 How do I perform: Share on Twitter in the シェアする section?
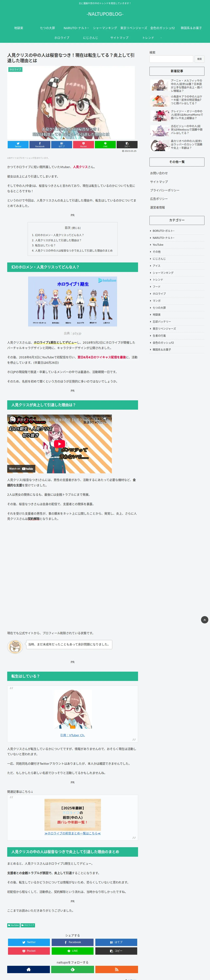click(29, 942)
